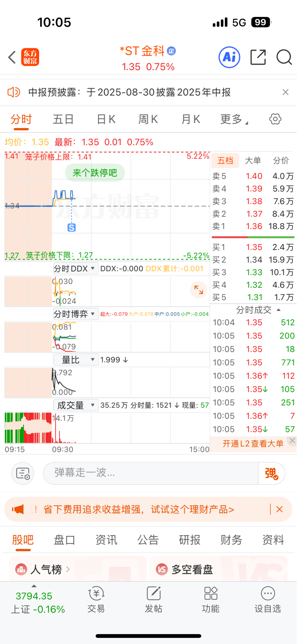The width and height of the screenshot is (297, 644).
Task: Open the 资料 section tab
Action: point(273,540)
